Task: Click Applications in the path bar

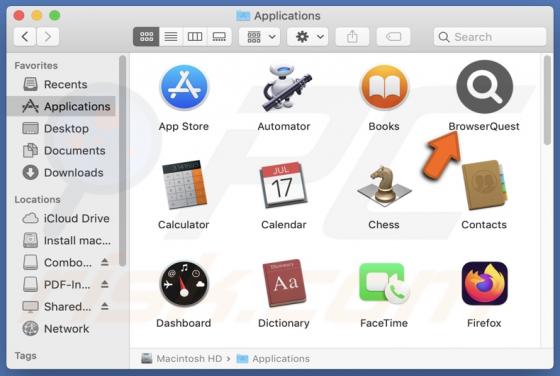Action: [x=273, y=359]
